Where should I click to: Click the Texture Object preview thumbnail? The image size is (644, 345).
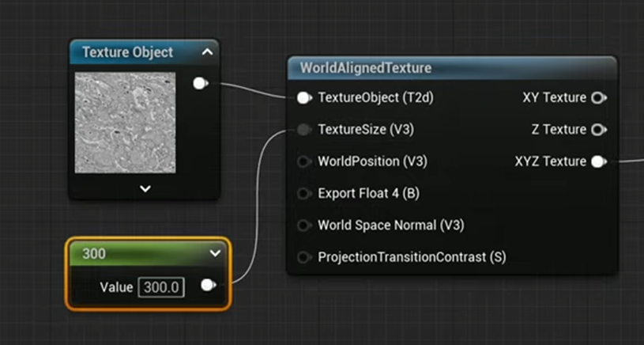coord(126,123)
